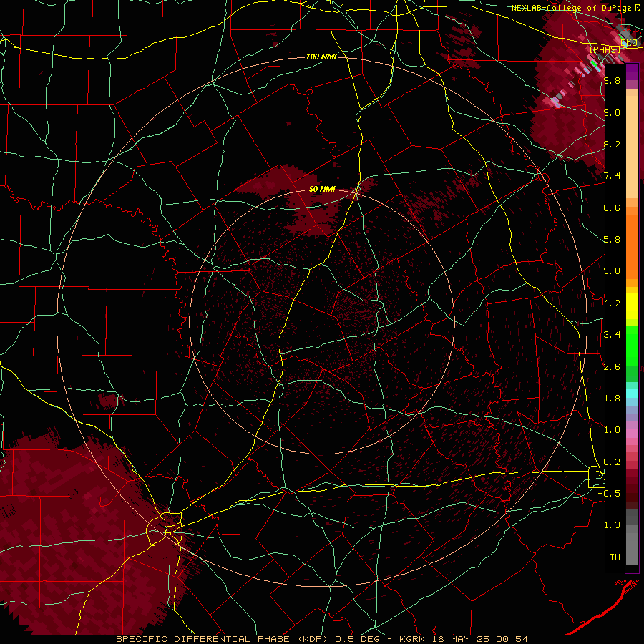The image size is (644, 644).
Task: Click the cyan band in the color scale
Action: [632, 393]
